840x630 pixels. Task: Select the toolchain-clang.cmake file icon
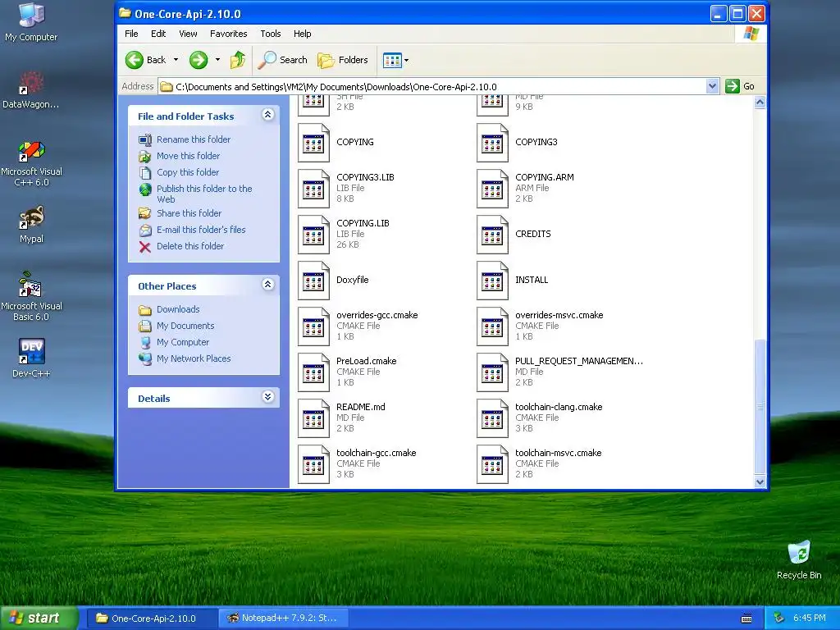click(492, 419)
